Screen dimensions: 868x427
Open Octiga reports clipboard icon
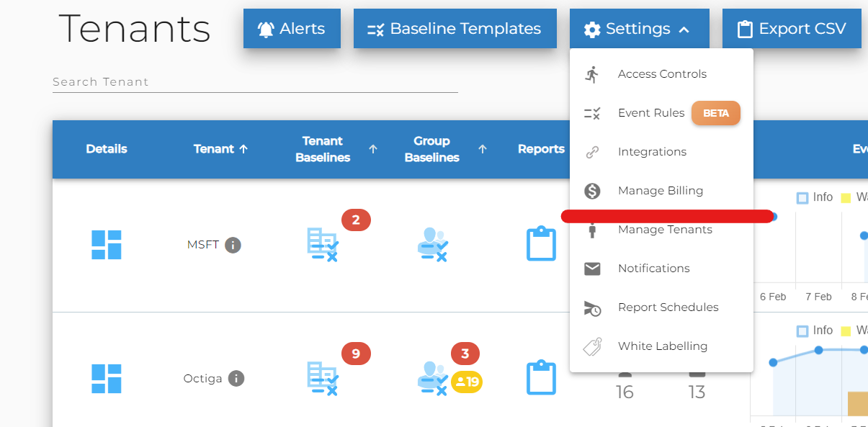[x=541, y=378]
